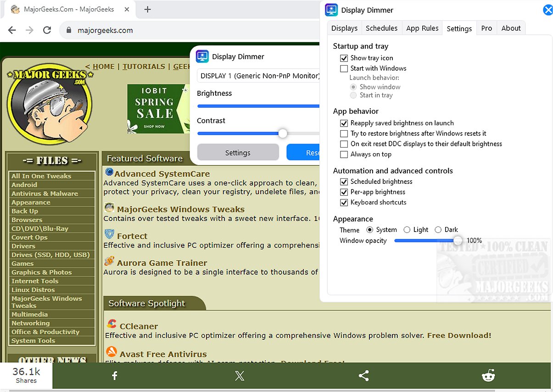Open the System Tools category

tap(33, 341)
